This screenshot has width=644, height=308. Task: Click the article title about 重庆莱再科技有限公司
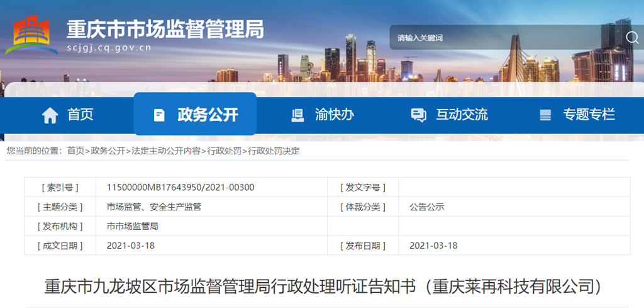coord(323,287)
